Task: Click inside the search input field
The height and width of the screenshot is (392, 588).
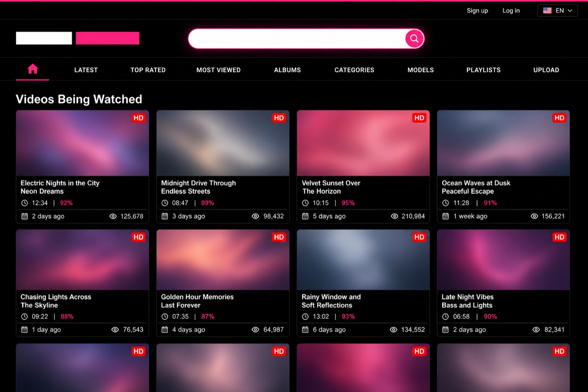Action: coord(297,39)
